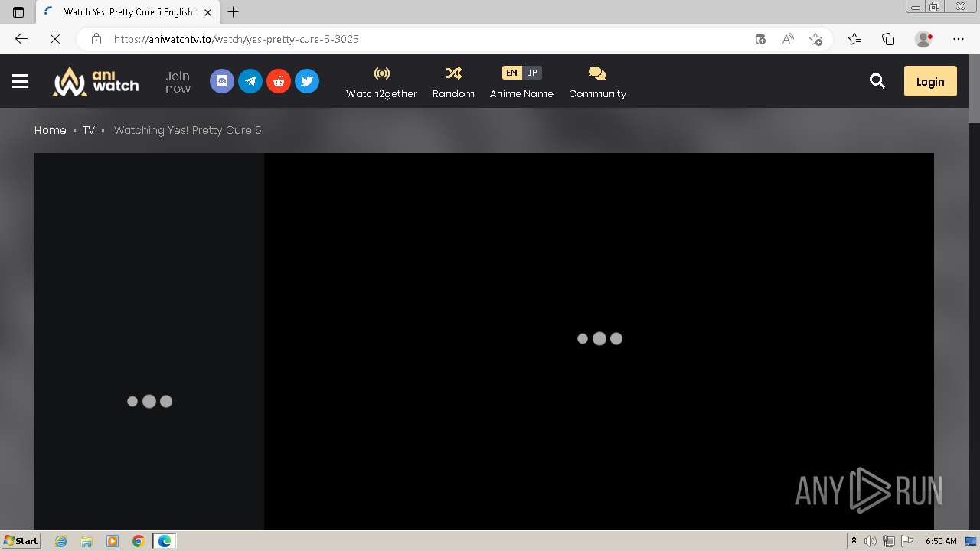The height and width of the screenshot is (551, 980).
Task: Open the browser profile menu
Action: pyautogui.click(x=924, y=39)
